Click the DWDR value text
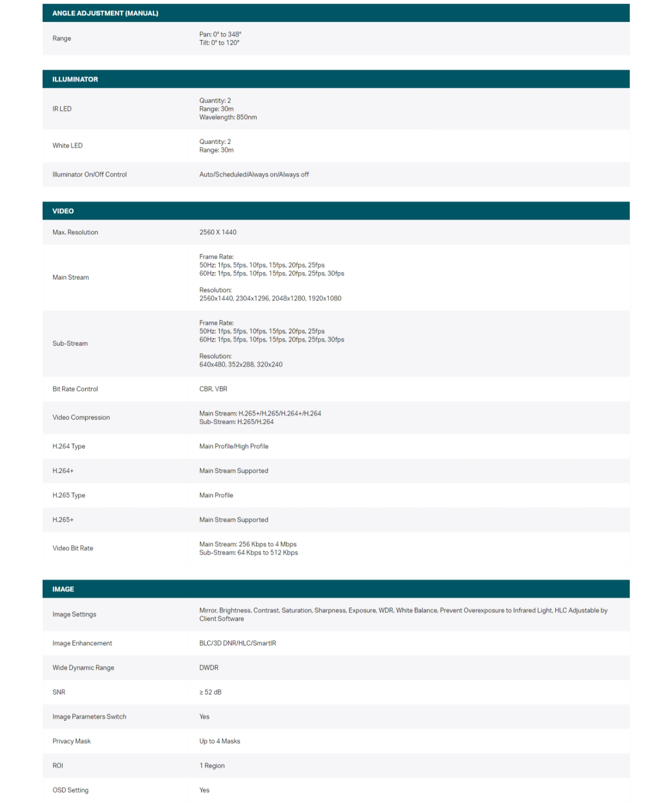The image size is (665, 812). [x=209, y=668]
